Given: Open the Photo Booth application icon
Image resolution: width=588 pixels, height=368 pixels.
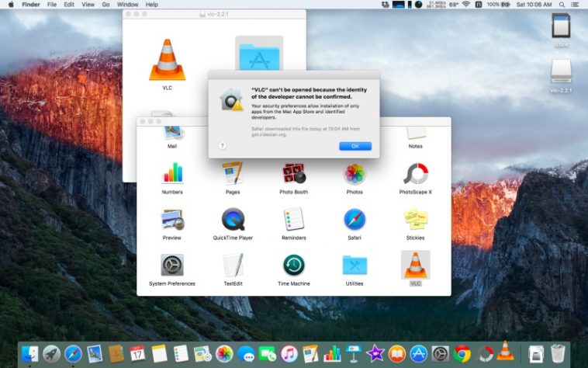Looking at the screenshot, I should coord(293,174).
